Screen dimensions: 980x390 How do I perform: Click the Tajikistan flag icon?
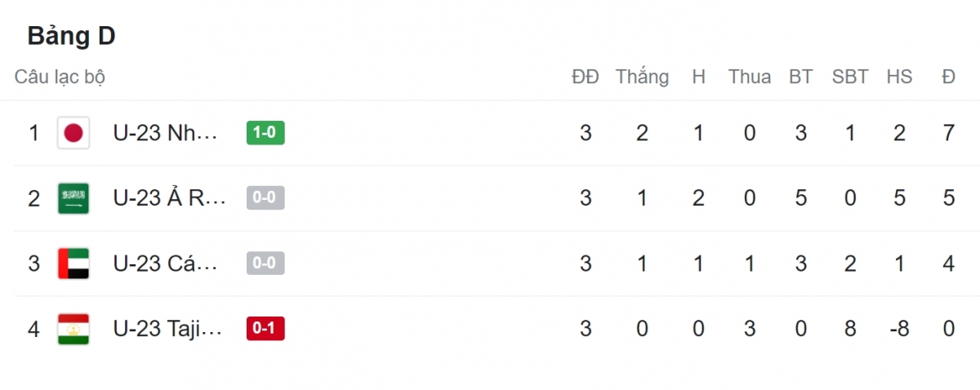tap(73, 329)
